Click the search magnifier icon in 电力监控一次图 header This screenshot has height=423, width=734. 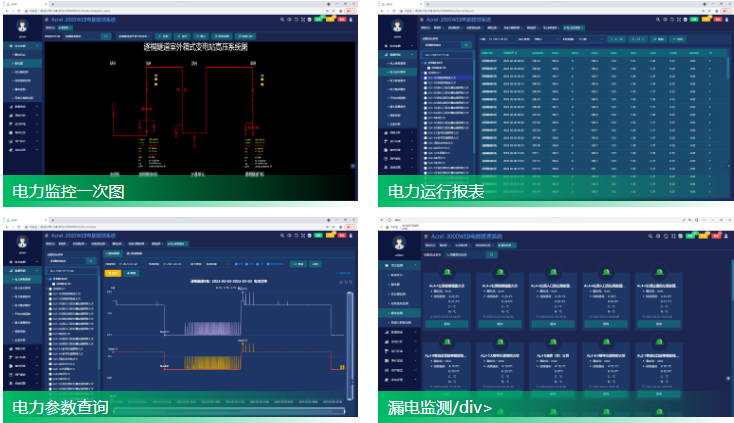(x=282, y=19)
